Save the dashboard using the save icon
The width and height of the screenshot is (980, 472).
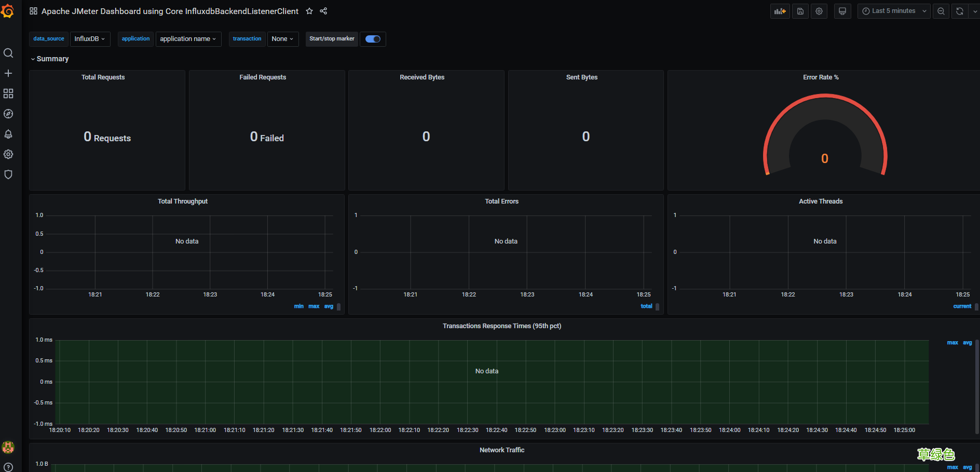800,11
